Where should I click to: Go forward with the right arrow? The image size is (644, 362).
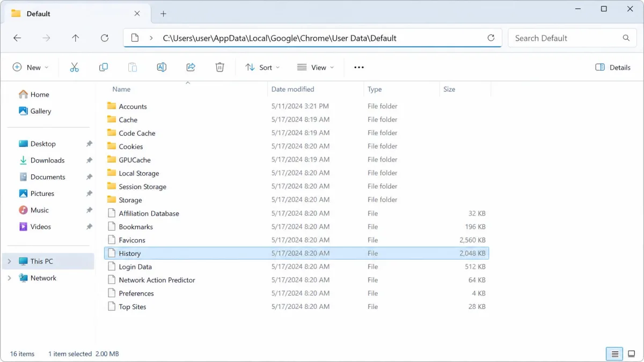click(x=46, y=38)
